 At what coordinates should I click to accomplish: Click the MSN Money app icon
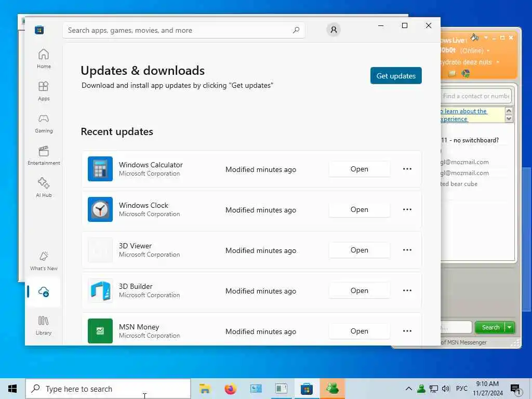[x=100, y=331]
